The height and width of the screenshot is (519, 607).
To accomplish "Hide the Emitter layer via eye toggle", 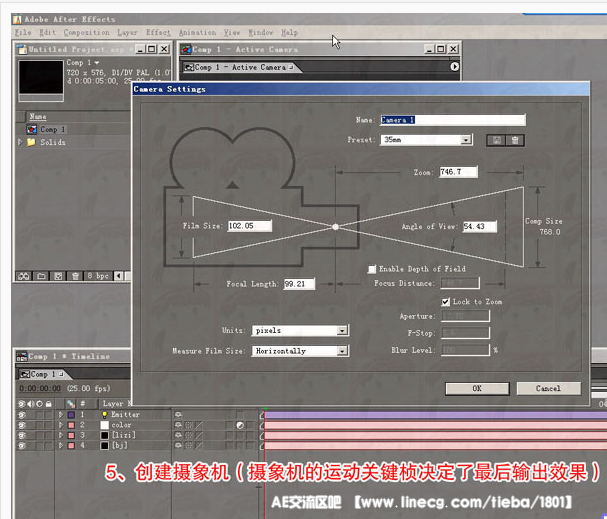I will (22, 415).
